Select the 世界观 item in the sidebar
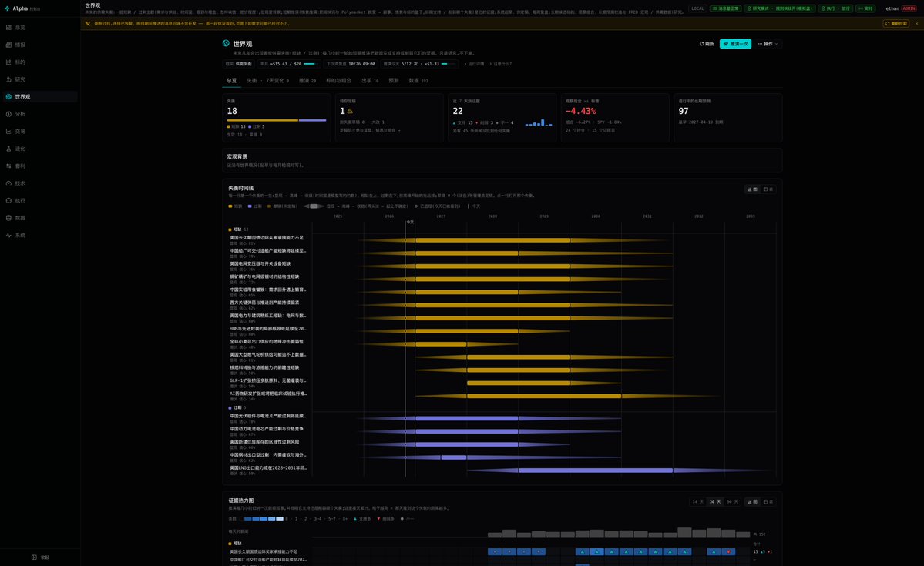The image size is (924, 566). (x=39, y=96)
